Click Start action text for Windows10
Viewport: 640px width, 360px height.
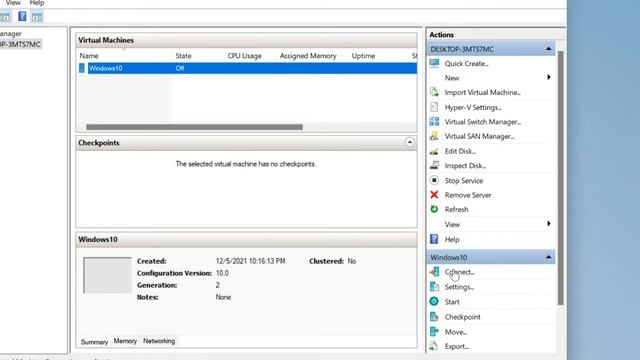pos(452,302)
